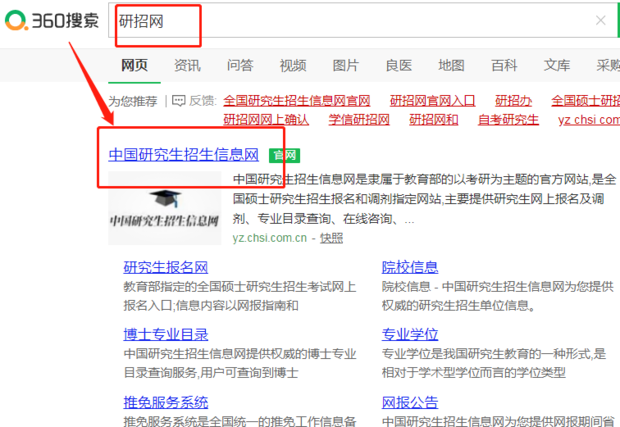Switch to the 资讯 tab
Viewport: 620px width, 427px height.
pos(187,65)
